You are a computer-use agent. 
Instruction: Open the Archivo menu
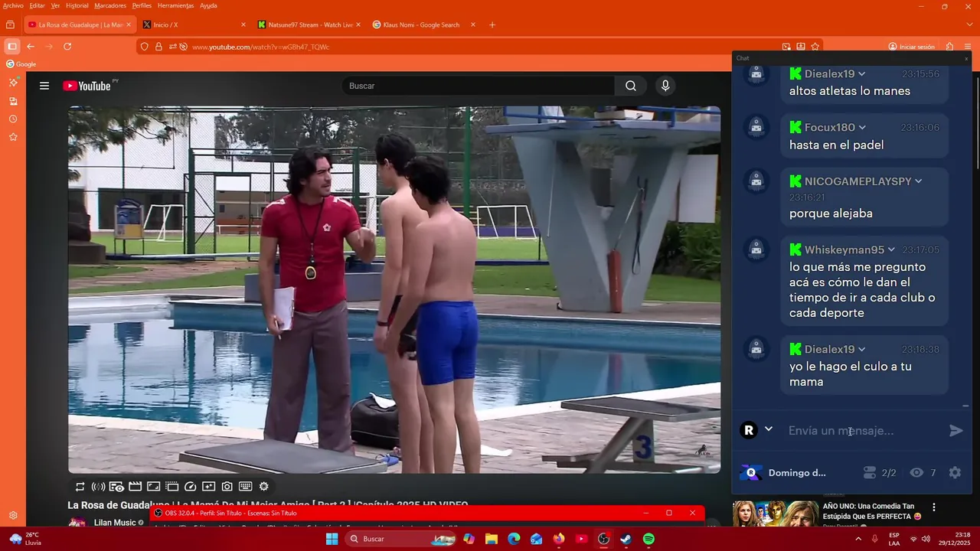[13, 5]
